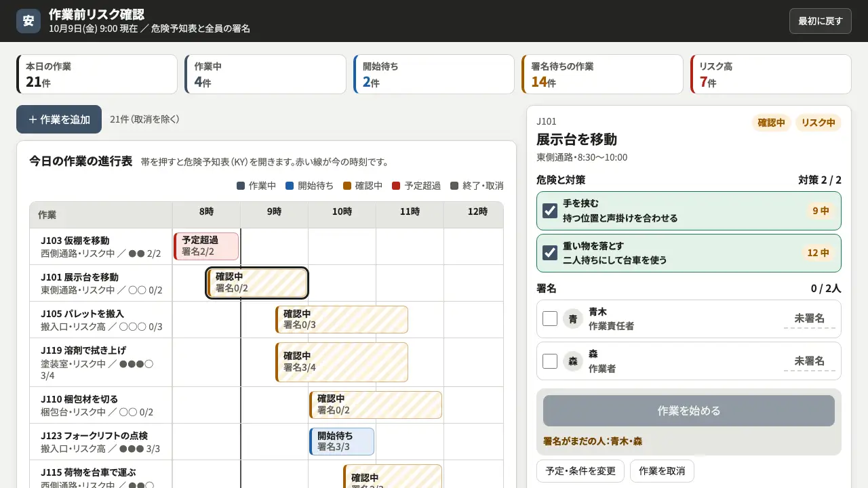
Task: Click the ＋ 作業を追加 button
Action: pos(59,119)
